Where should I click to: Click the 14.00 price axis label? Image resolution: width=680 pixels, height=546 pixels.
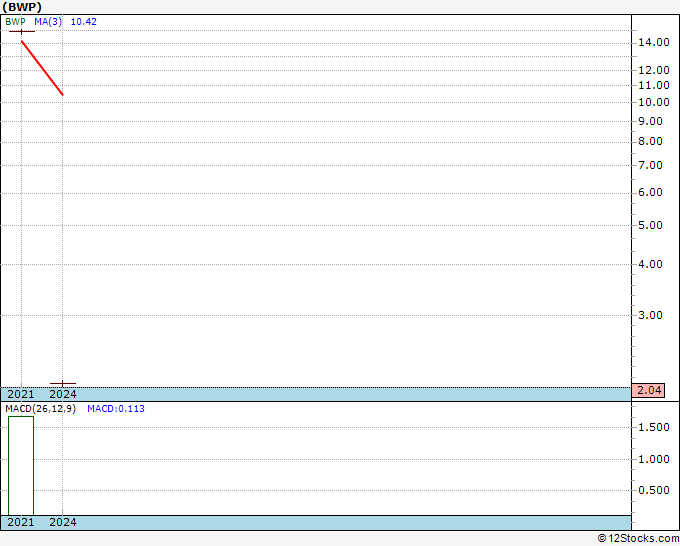tap(654, 42)
